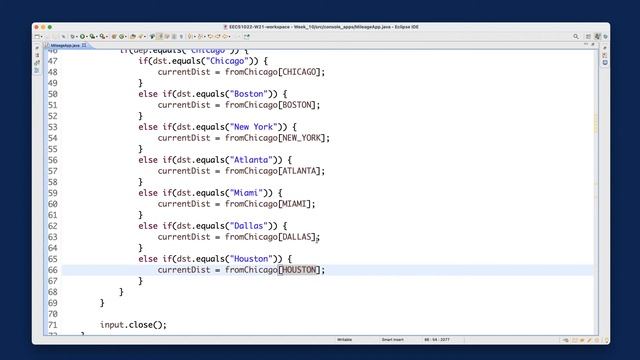Click input.close() on line 71

click(x=131, y=325)
